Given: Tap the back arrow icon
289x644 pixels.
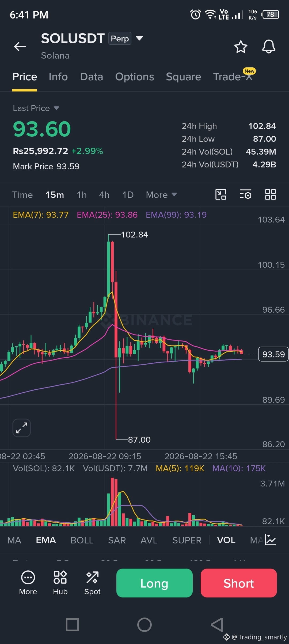Looking at the screenshot, I should [x=20, y=47].
